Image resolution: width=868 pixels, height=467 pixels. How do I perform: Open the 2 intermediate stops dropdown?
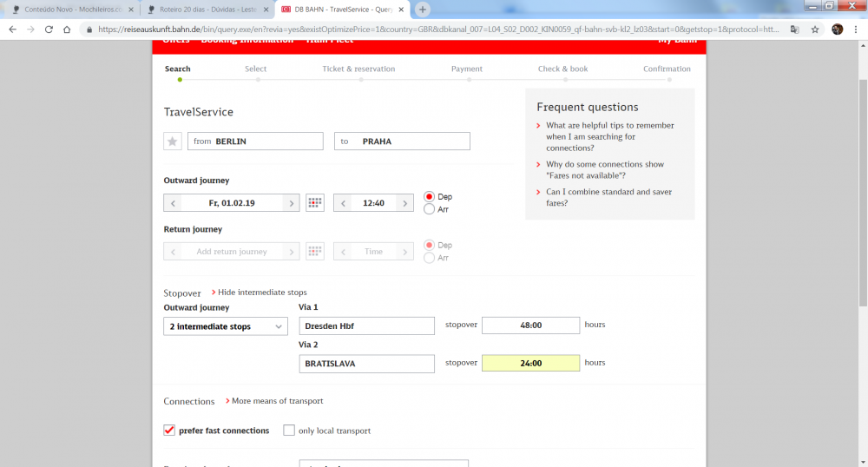226,326
